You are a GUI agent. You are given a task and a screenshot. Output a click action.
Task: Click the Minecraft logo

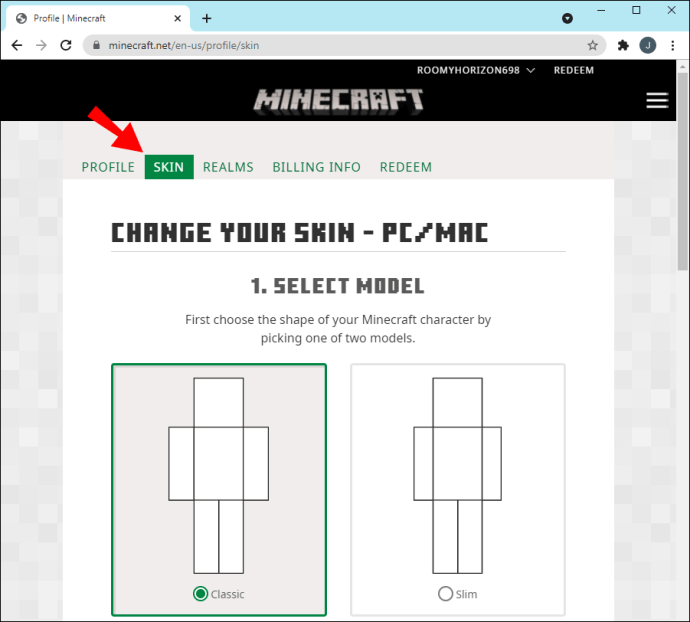tap(338, 101)
